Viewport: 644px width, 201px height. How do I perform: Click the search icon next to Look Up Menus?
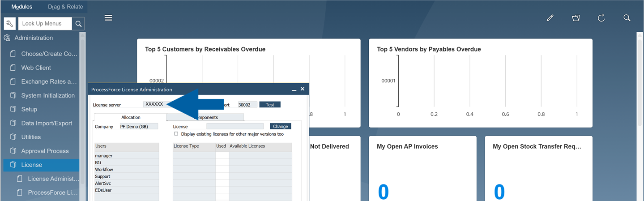point(78,24)
